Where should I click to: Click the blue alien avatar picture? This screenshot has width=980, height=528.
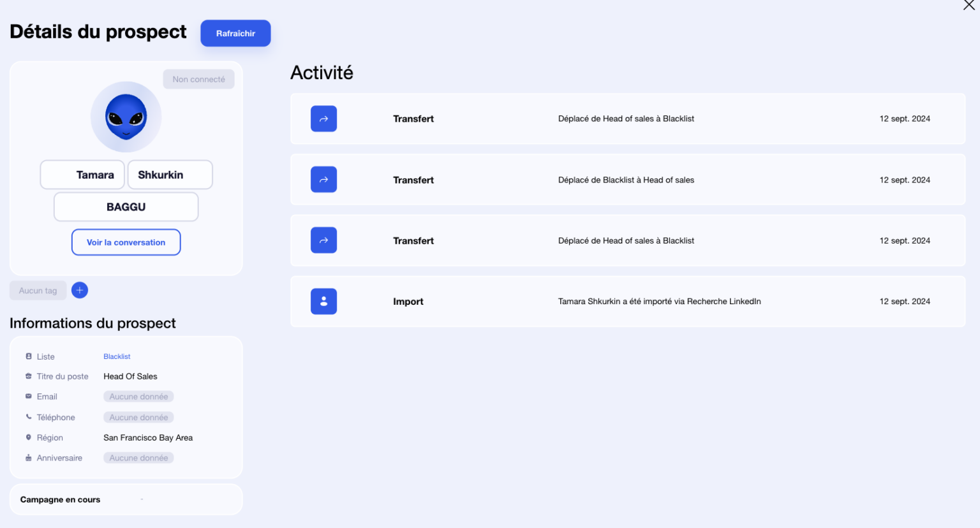point(126,117)
